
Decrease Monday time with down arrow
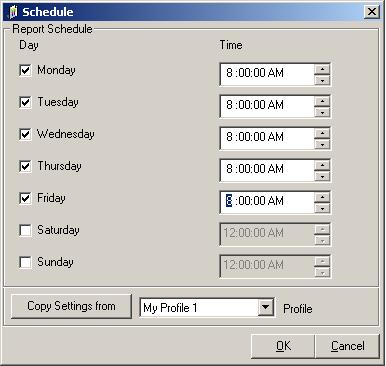(x=322, y=80)
